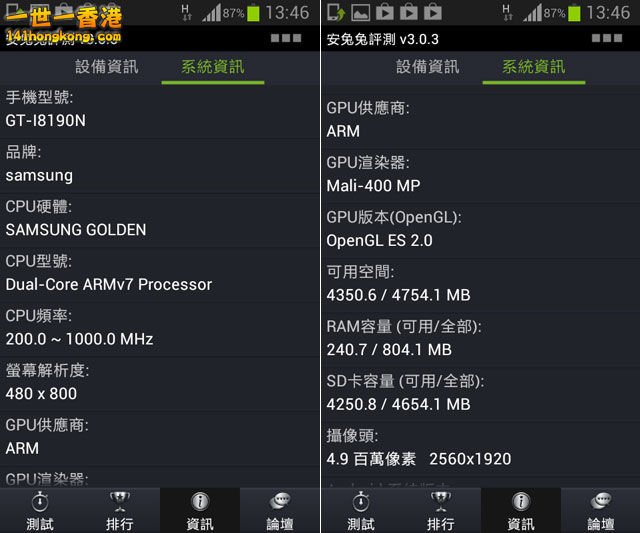Viewport: 640px width, 533px height.
Task: Switch to 設備資訊 tab in left screenshot
Action: 107,67
